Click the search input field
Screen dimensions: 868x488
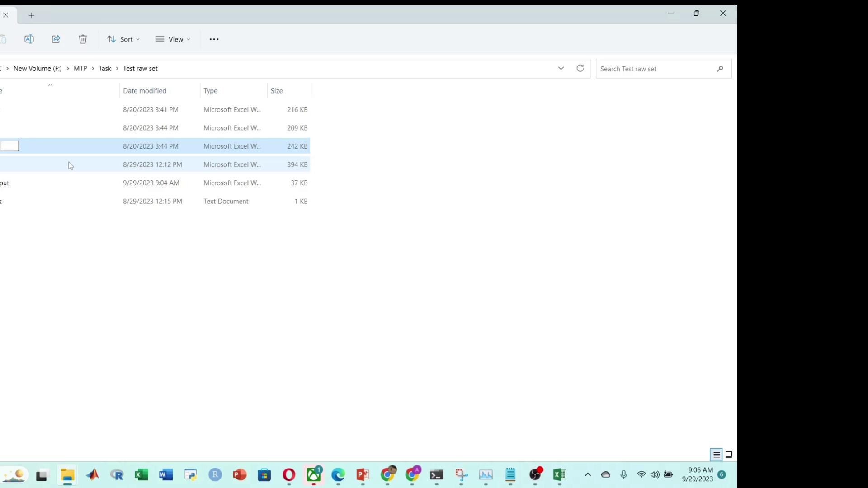656,69
